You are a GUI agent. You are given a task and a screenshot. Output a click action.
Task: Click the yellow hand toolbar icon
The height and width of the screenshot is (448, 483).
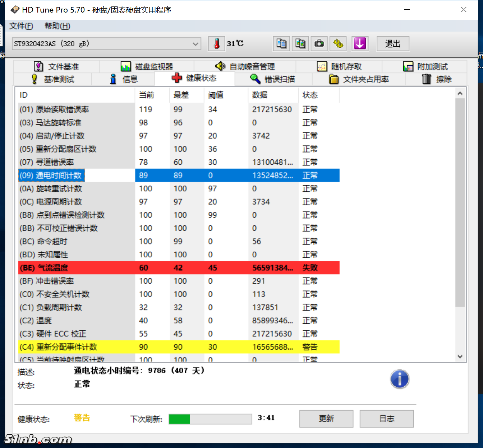pos(338,43)
